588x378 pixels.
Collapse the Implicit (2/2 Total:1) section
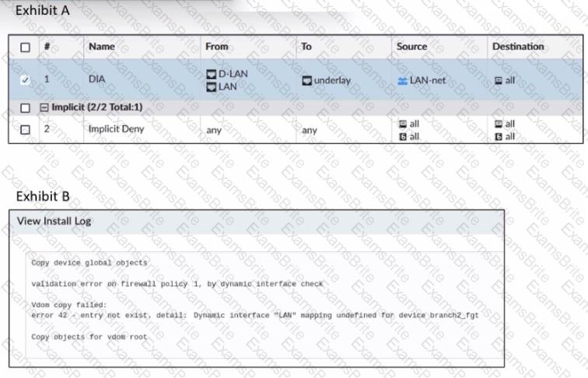coord(44,107)
